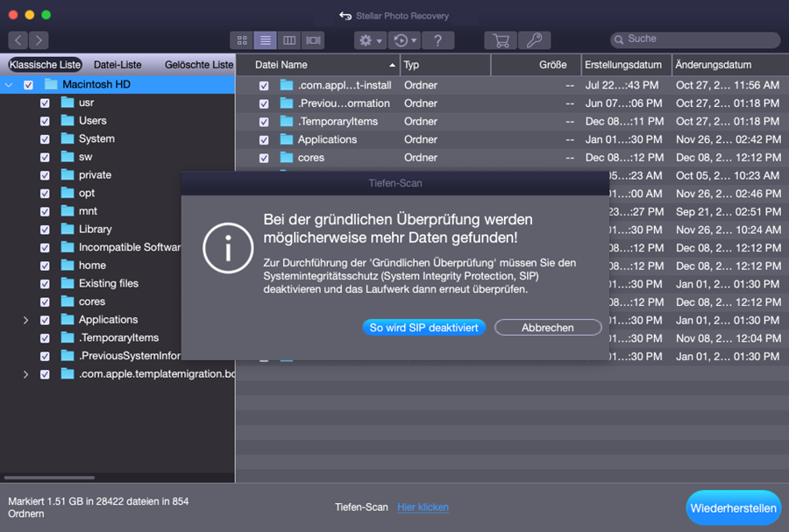
Task: Click the 'So wird SIP deaktiviert' button
Action: tap(424, 328)
